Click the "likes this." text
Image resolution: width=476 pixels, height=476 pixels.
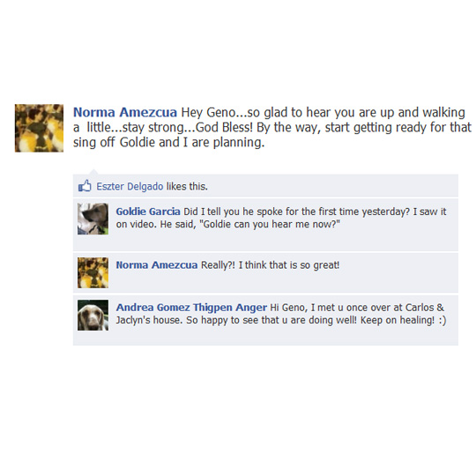187,186
